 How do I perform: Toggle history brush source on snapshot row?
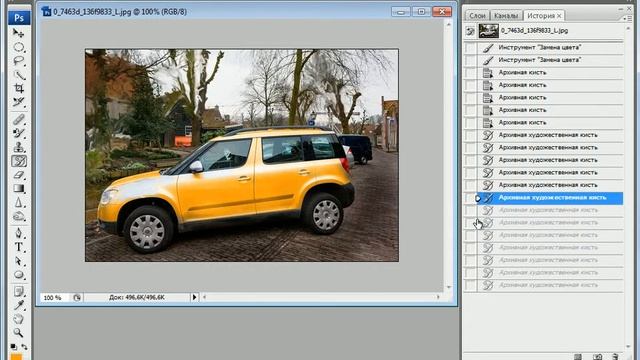(470, 31)
